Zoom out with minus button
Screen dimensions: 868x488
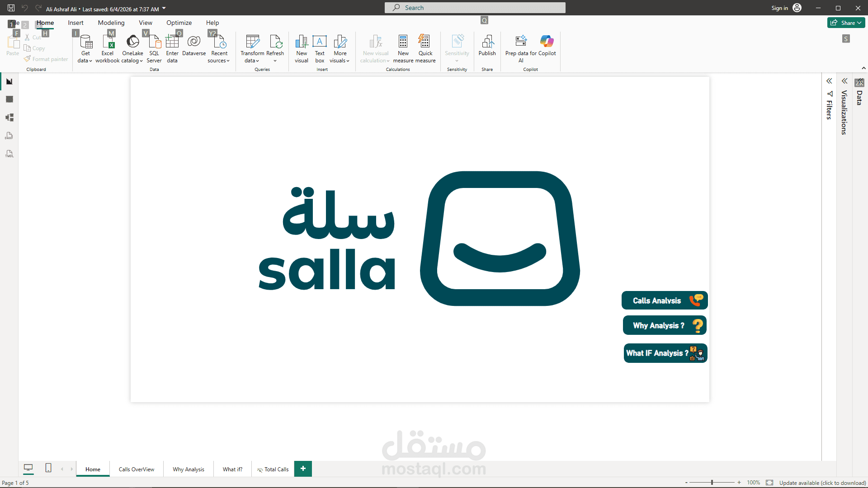[x=686, y=483]
